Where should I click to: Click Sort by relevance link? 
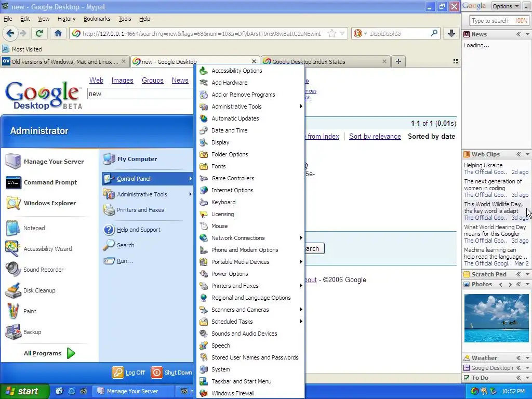(375, 137)
